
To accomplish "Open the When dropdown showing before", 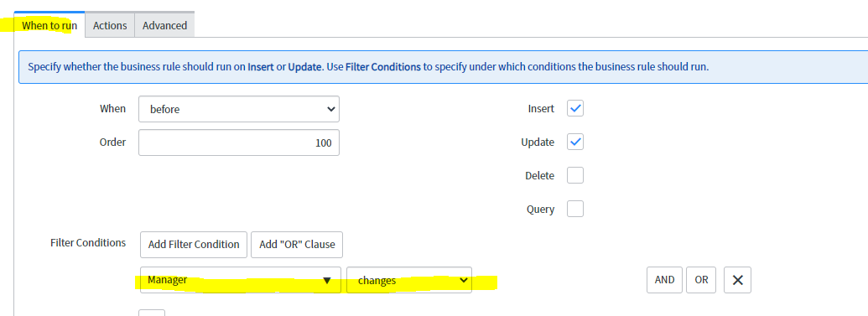I will [x=238, y=109].
